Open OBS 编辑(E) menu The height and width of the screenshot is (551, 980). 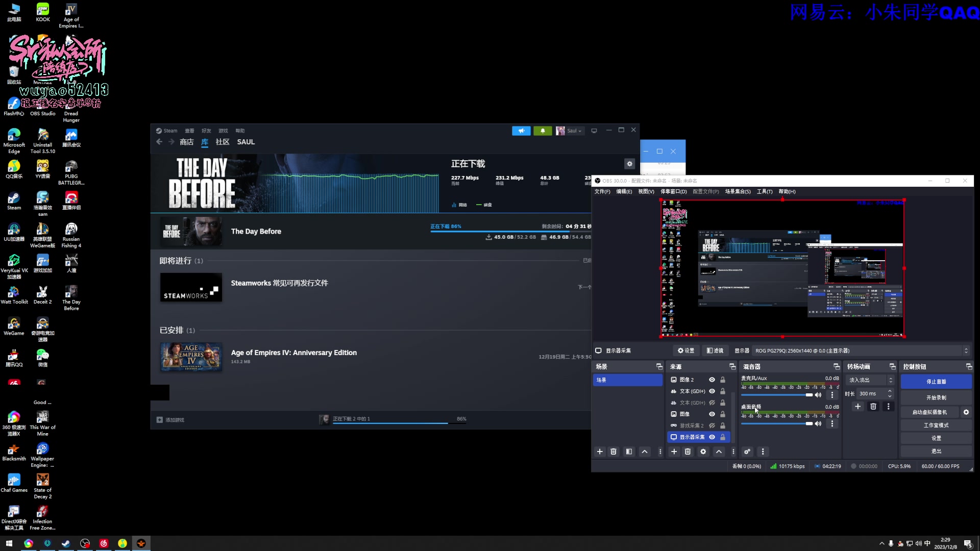click(624, 192)
